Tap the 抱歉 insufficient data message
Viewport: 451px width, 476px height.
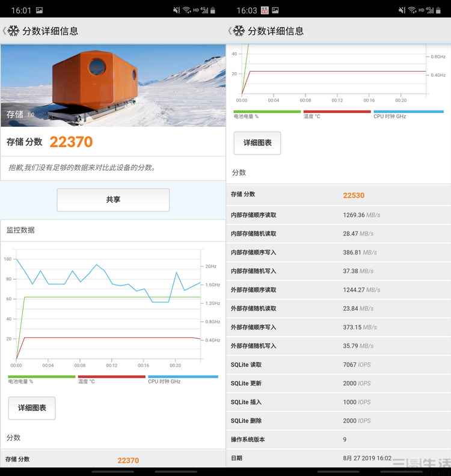[x=82, y=168]
